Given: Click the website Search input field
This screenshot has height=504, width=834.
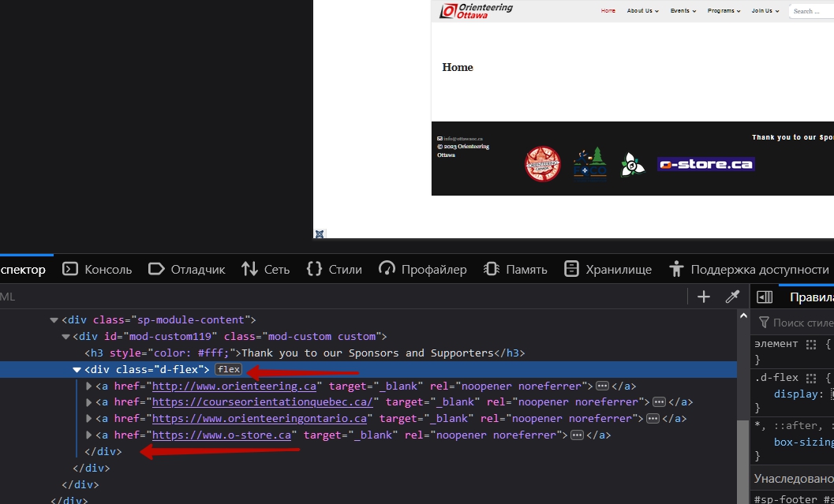Looking at the screenshot, I should coord(811,11).
